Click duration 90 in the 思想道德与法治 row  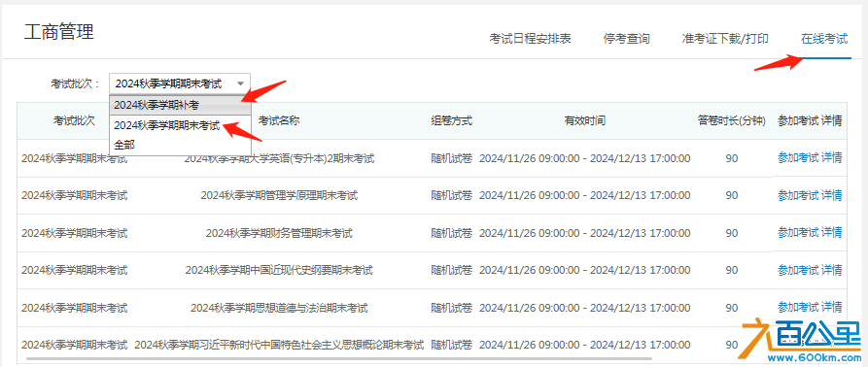click(x=732, y=308)
